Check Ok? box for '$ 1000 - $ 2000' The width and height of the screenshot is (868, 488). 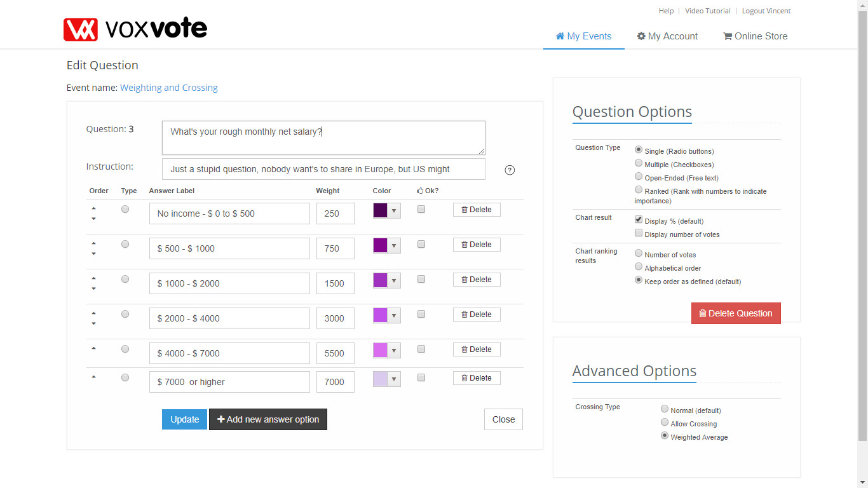coord(421,279)
